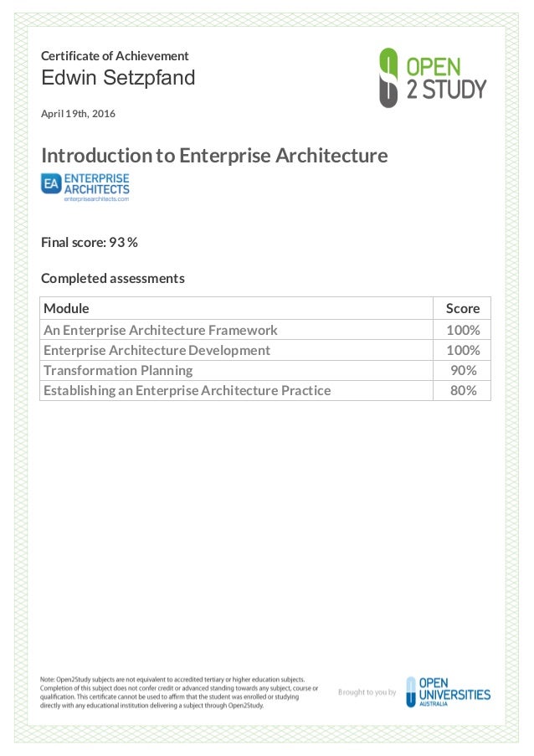Click the Completed assessments heading
Image resolution: width=534 pixels, height=756 pixels.
tap(113, 278)
